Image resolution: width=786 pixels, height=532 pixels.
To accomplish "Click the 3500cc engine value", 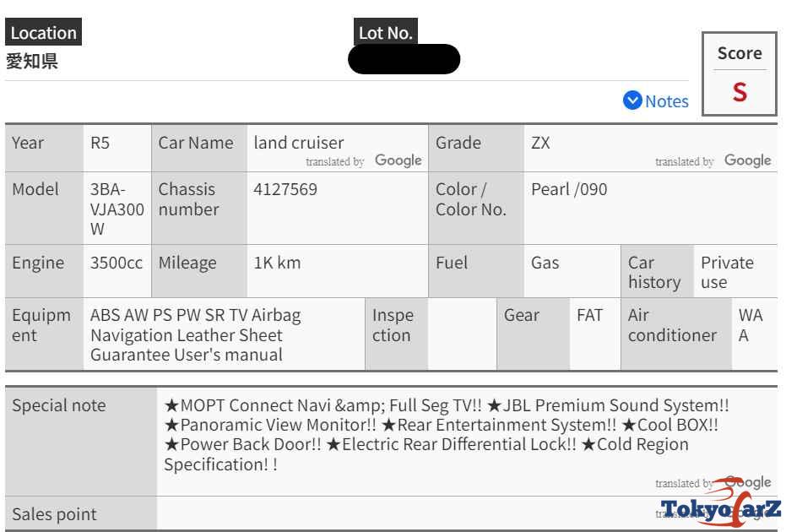I will pyautogui.click(x=117, y=263).
